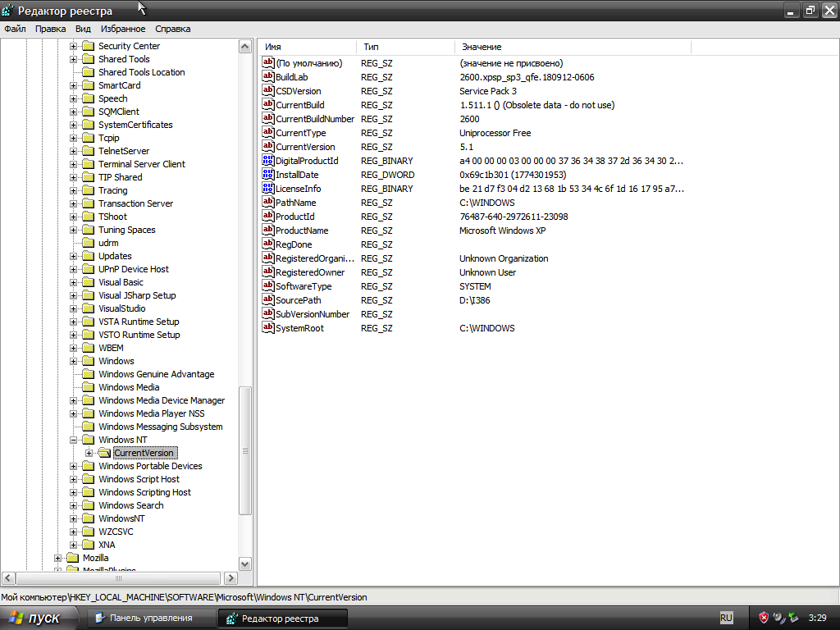
Task: Click the registry editor title bar icon
Action: 8,10
